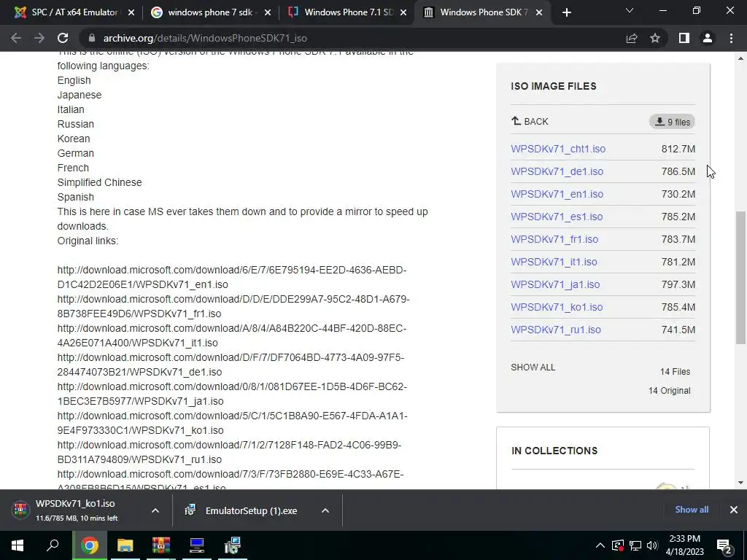
Task: Click SHOW ALL files link
Action: pyautogui.click(x=533, y=367)
